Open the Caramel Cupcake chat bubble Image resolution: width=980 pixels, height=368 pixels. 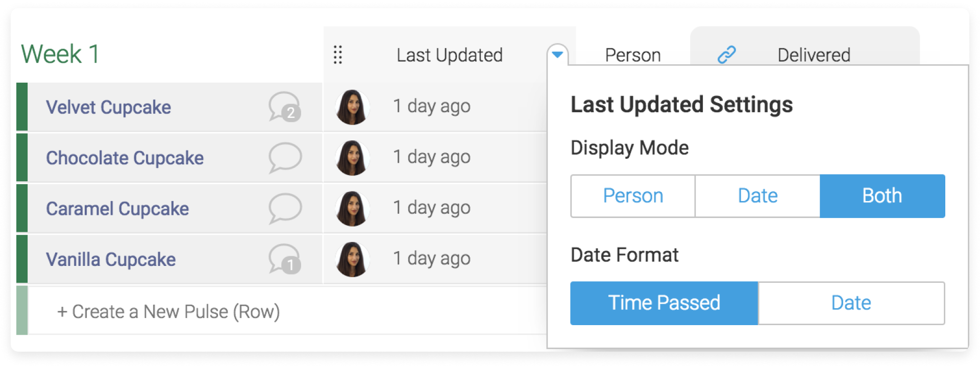(x=285, y=208)
